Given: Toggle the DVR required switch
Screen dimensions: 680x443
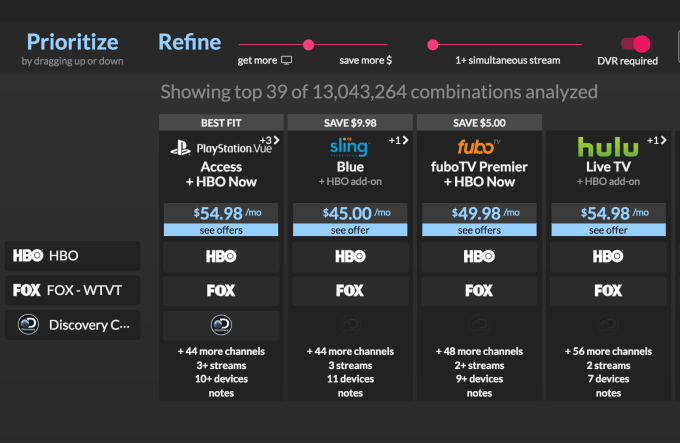Looking at the screenshot, I should [635, 44].
